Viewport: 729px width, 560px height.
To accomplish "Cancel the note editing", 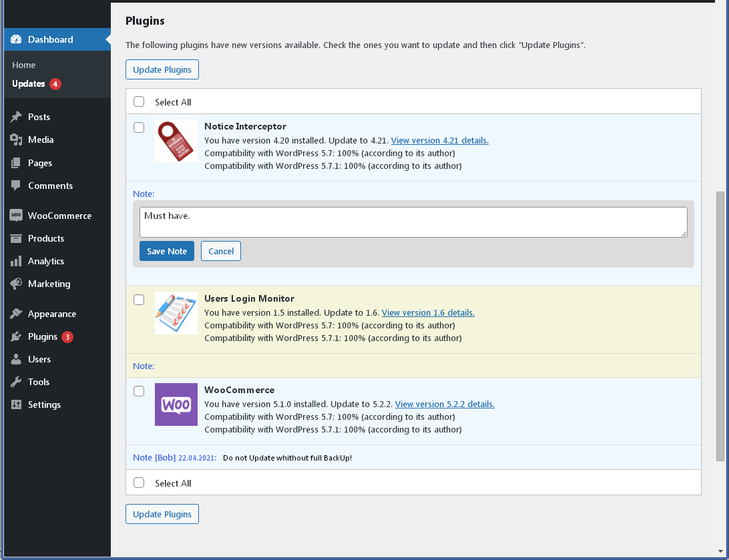I will point(221,251).
